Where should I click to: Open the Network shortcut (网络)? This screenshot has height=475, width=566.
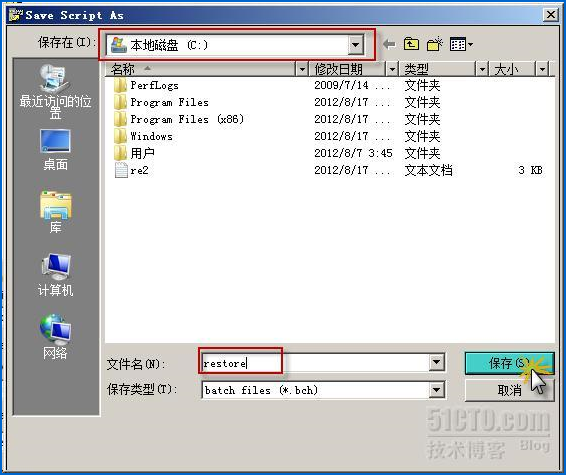(55, 336)
